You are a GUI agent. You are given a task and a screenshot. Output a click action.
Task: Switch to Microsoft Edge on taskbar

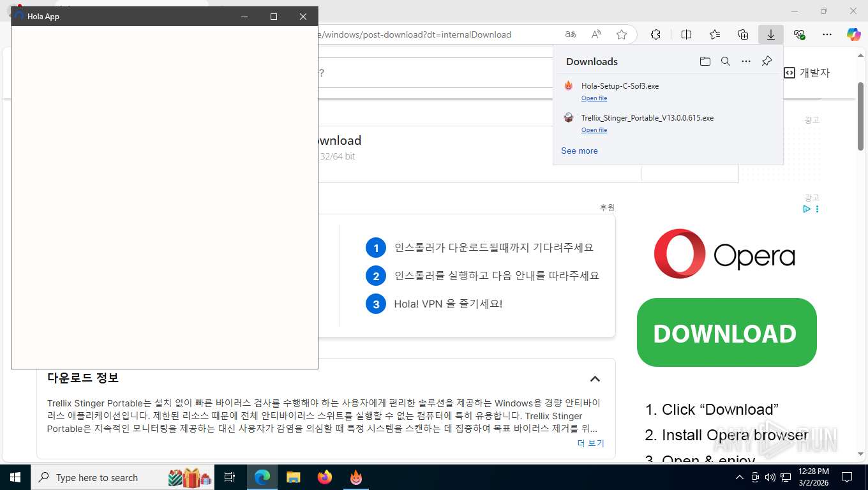click(x=262, y=477)
